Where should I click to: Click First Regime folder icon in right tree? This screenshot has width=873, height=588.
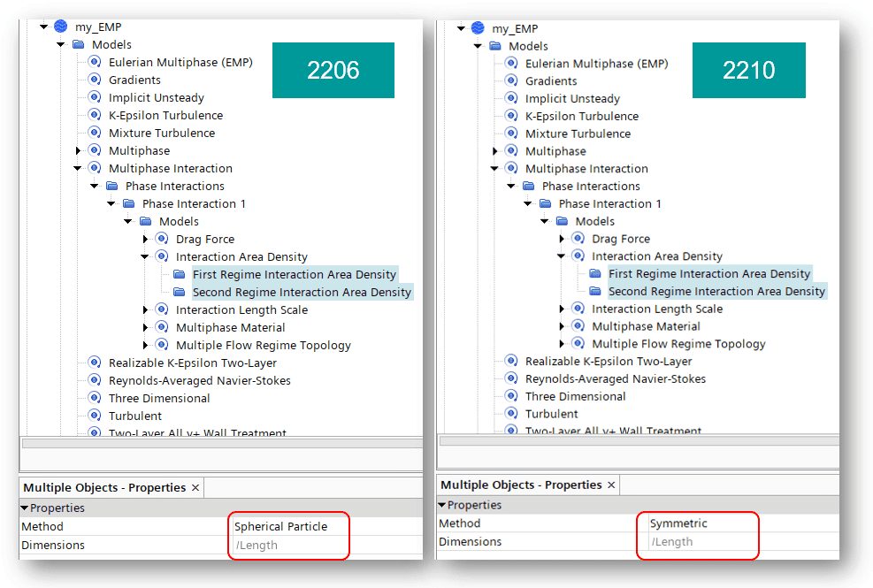click(595, 274)
